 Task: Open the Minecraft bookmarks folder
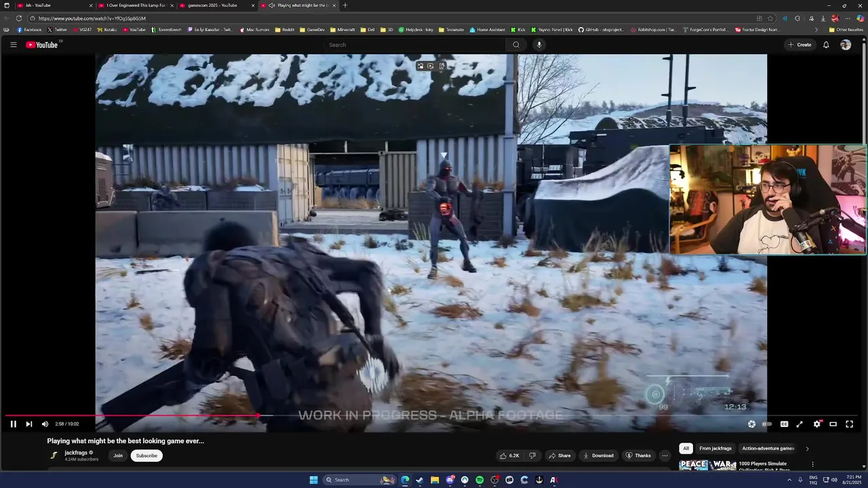point(342,30)
